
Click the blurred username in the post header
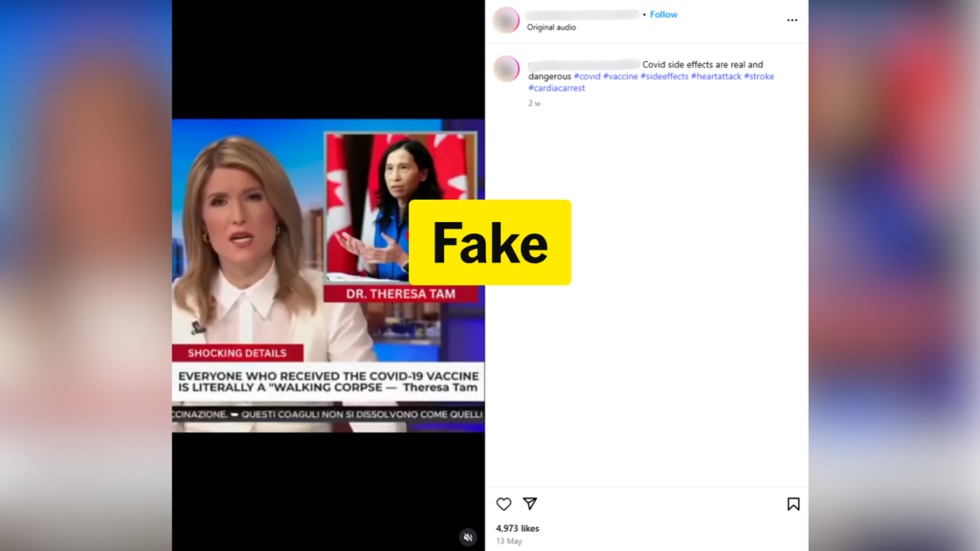[x=582, y=14]
